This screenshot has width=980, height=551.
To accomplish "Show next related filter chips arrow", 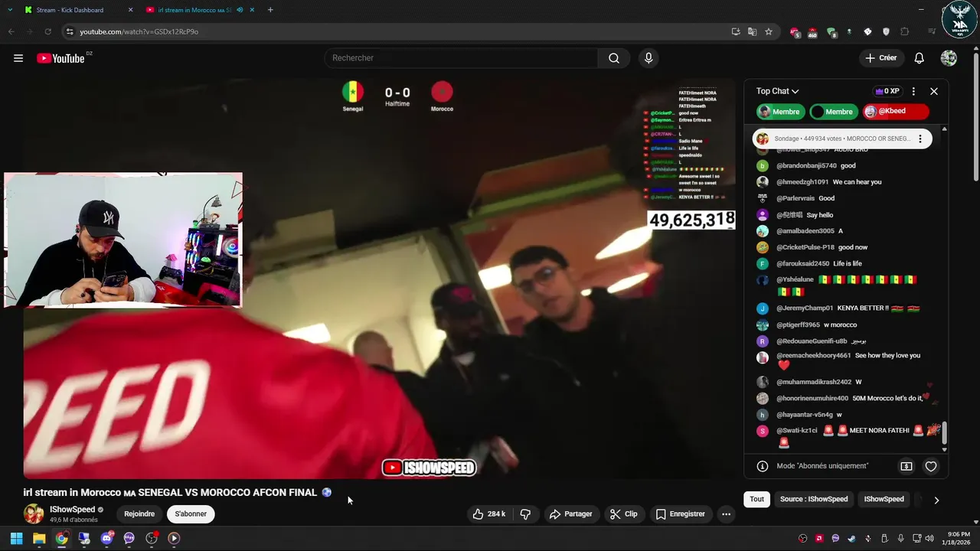I will click(936, 500).
